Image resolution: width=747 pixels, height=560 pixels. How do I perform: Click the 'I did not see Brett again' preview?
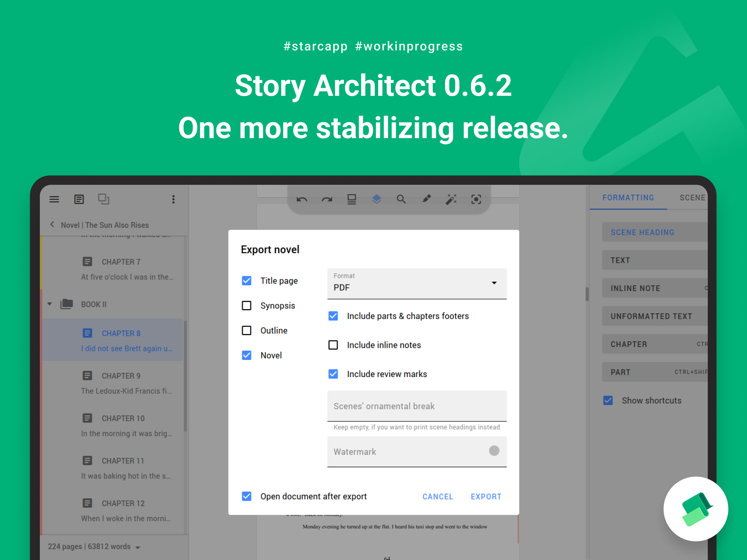pyautogui.click(x=127, y=348)
